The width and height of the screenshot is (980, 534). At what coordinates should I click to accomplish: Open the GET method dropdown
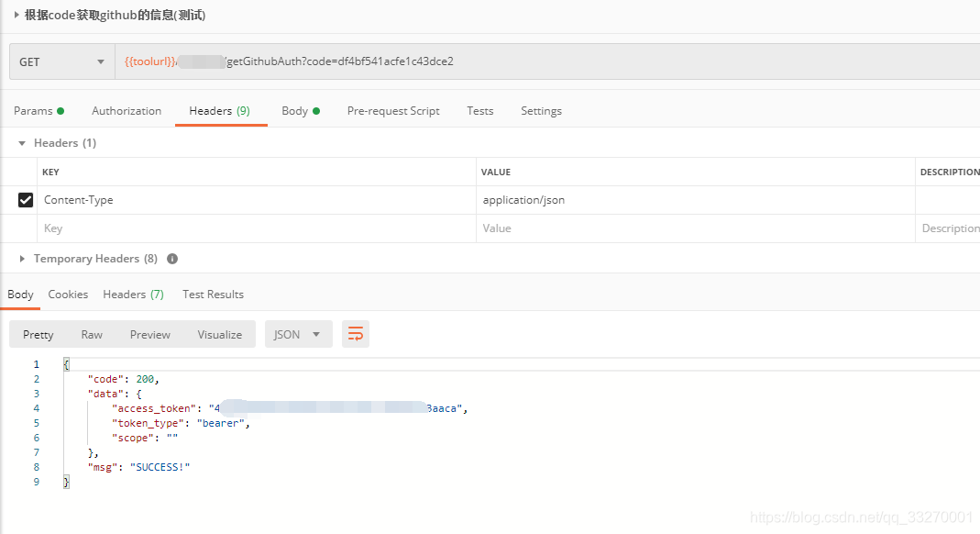tap(61, 61)
